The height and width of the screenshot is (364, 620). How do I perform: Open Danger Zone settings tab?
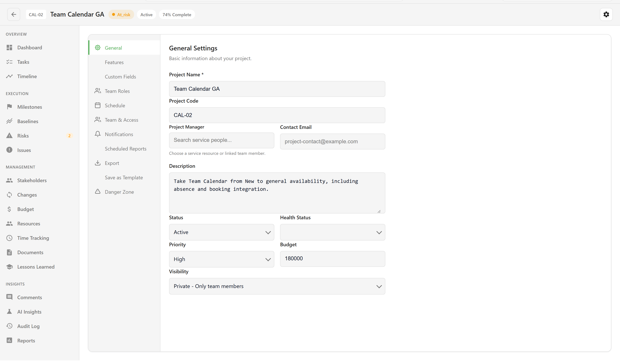pyautogui.click(x=124, y=192)
